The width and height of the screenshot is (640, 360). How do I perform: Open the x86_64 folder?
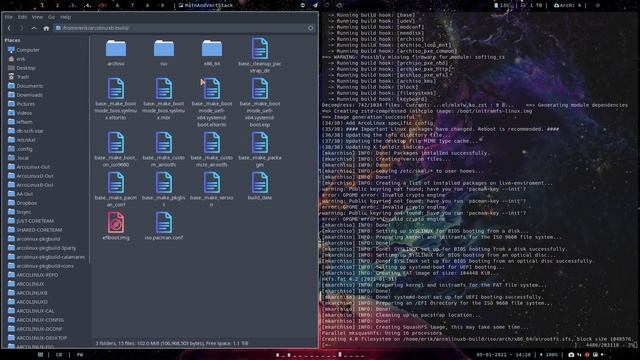tap(212, 53)
